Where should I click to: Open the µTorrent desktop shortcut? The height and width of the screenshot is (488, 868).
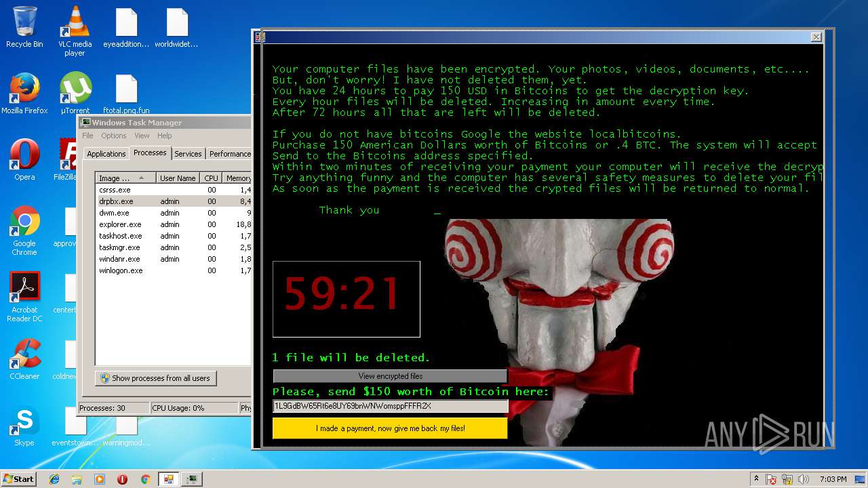pos(75,94)
